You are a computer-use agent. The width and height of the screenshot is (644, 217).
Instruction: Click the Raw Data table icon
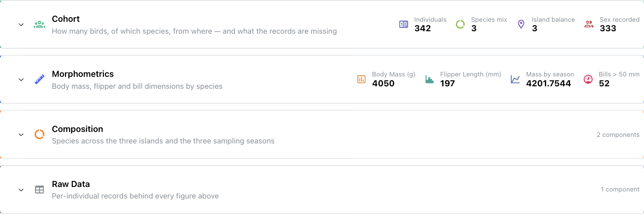tap(39, 189)
